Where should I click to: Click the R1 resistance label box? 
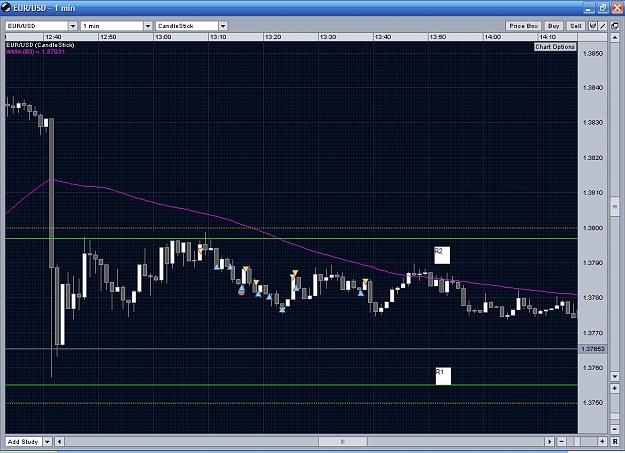(443, 376)
